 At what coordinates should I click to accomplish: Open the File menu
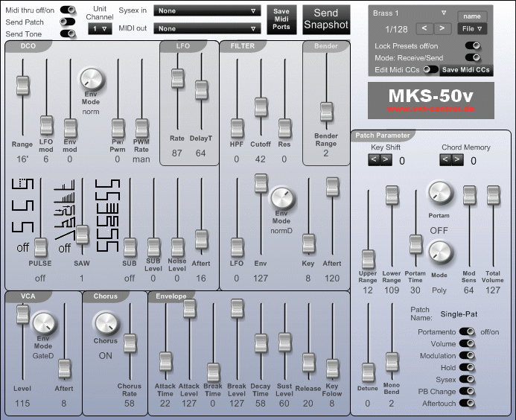tap(472, 28)
